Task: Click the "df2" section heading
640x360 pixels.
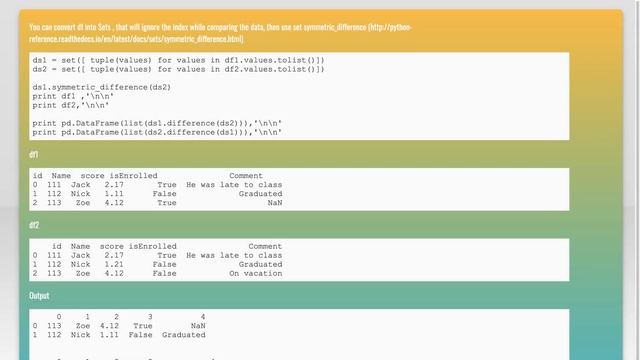Action: [34, 225]
